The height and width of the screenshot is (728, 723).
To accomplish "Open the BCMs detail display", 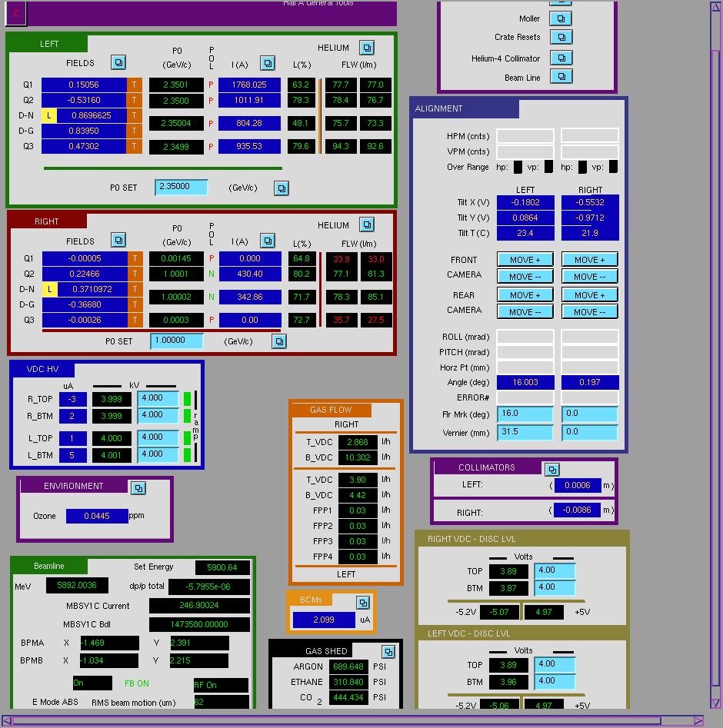I will (x=363, y=603).
